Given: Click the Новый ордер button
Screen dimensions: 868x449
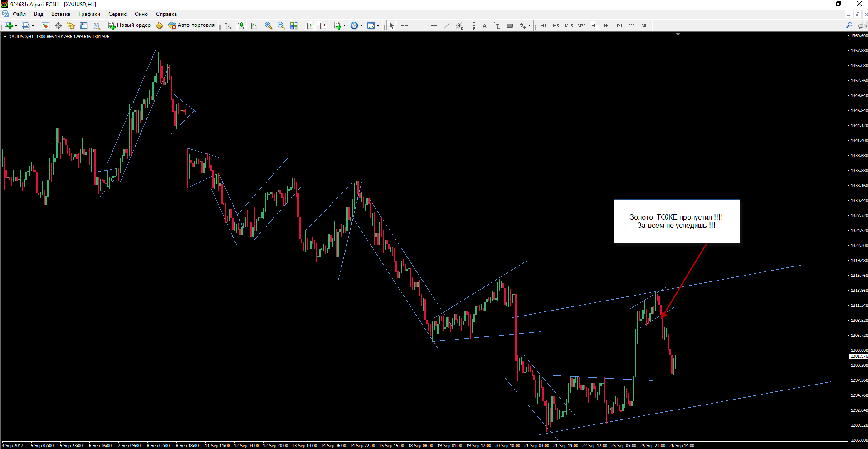Looking at the screenshot, I should point(129,25).
